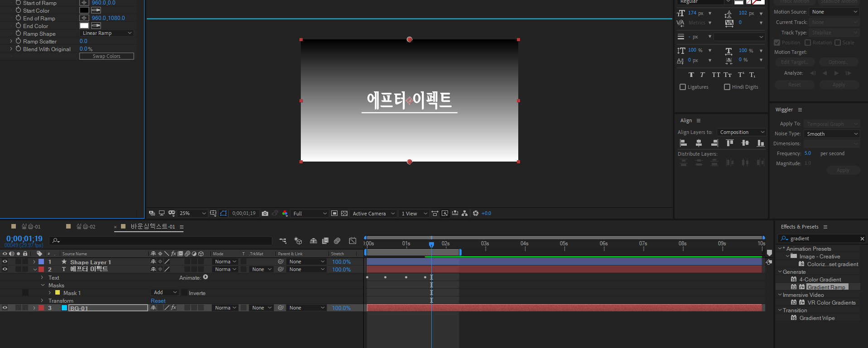Open the Graph Editor icon

point(352,241)
